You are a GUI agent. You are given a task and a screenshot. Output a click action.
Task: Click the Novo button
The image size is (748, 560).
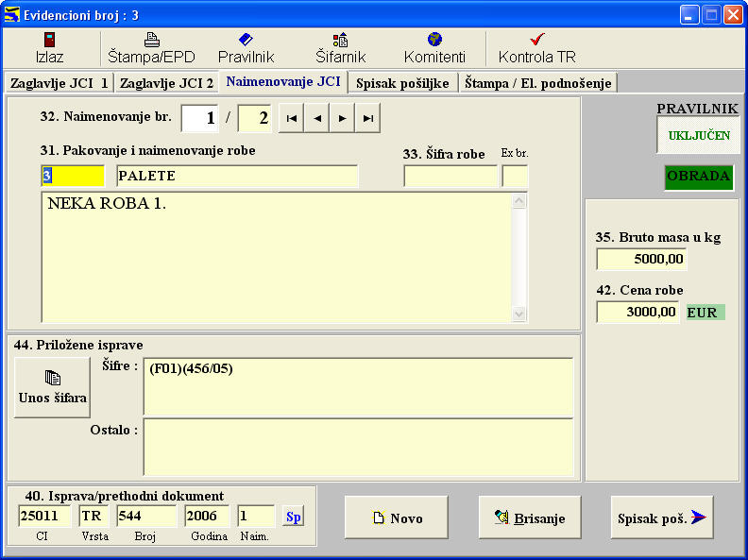397,518
